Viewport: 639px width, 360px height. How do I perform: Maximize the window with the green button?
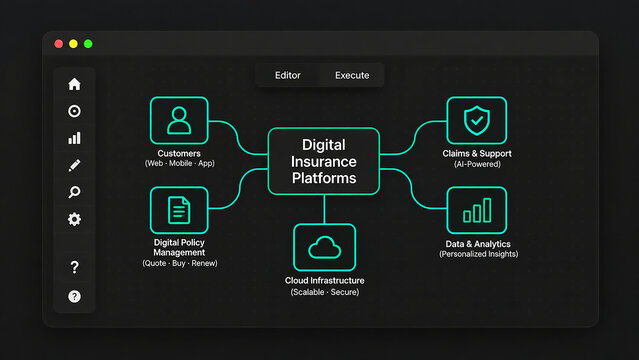(x=88, y=44)
